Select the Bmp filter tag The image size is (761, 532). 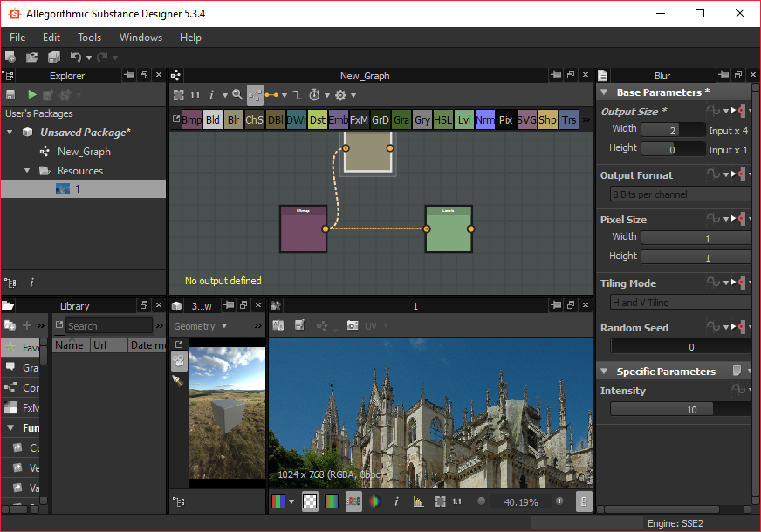[x=193, y=119]
